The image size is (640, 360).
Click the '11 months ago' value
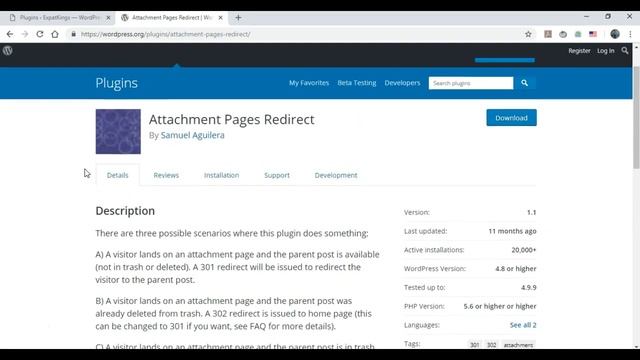coord(512,231)
